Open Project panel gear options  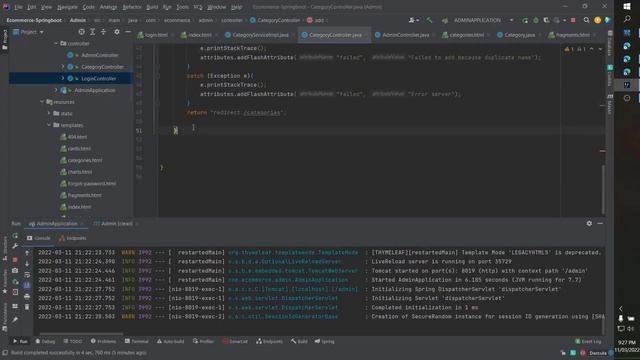click(x=117, y=32)
